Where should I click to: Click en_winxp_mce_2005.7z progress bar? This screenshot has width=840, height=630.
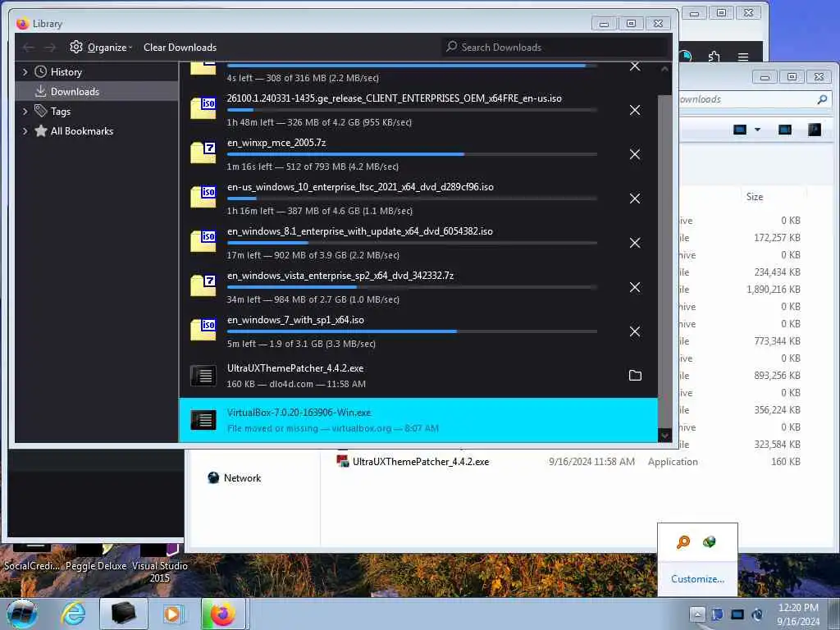[412, 154]
